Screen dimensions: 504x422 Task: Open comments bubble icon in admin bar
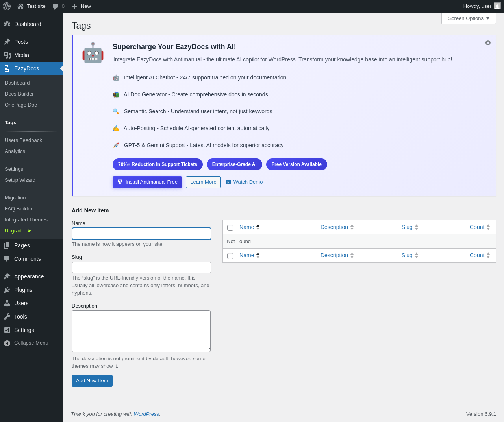[56, 6]
